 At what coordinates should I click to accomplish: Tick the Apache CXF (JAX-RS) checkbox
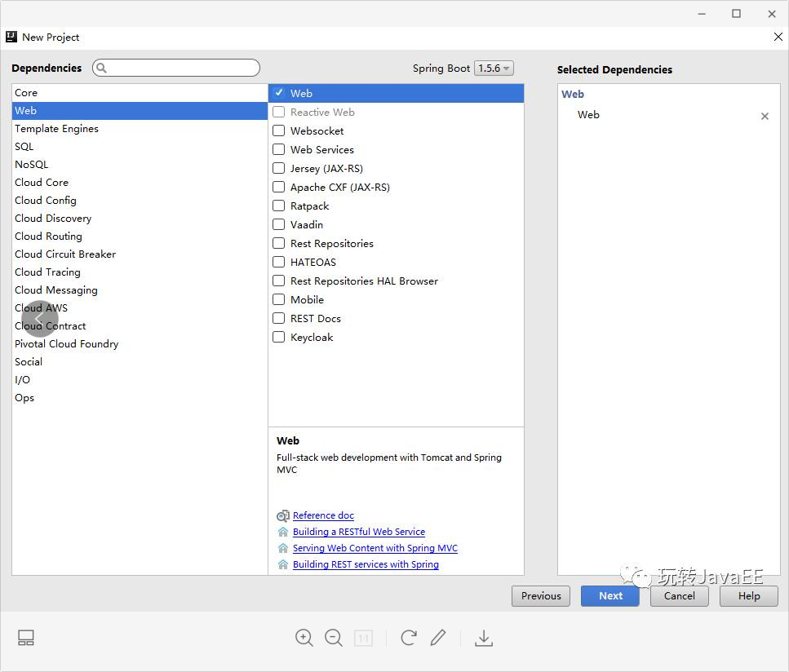pyautogui.click(x=279, y=187)
